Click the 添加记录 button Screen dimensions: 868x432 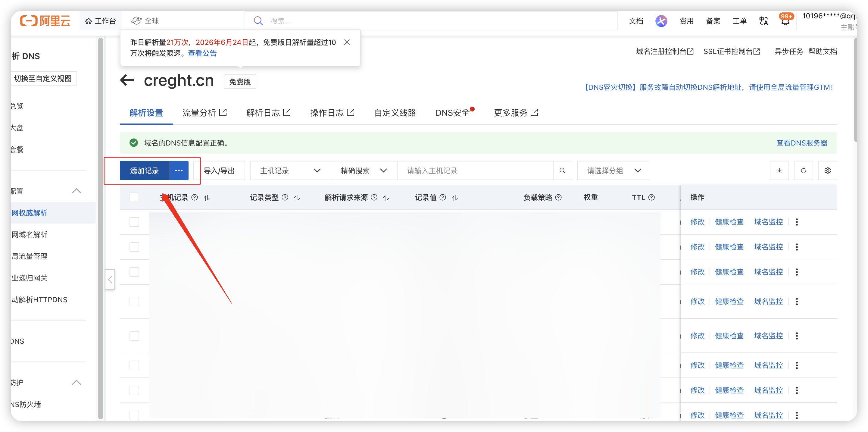[144, 171]
